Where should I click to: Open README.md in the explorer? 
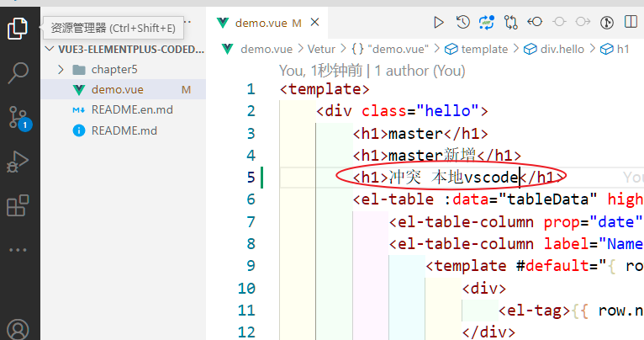point(124,130)
